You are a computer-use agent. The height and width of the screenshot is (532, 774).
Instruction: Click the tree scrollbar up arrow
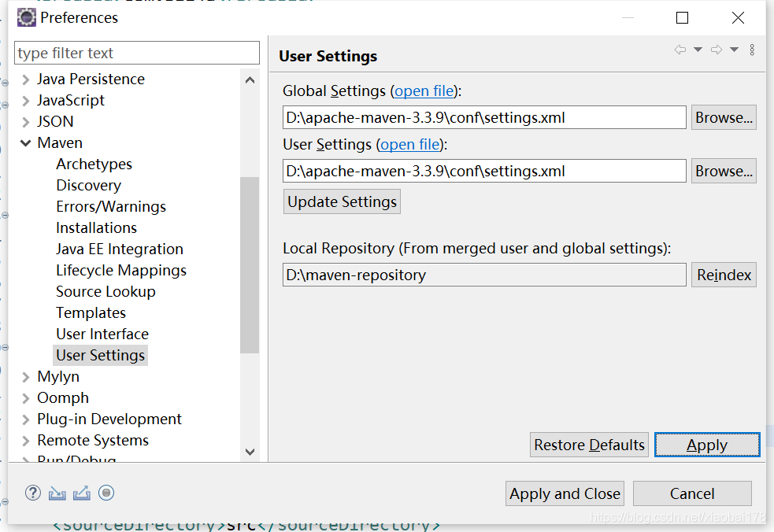250,80
